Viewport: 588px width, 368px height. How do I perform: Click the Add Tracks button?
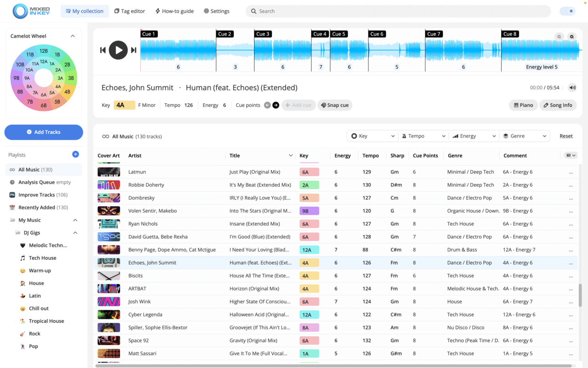(43, 132)
